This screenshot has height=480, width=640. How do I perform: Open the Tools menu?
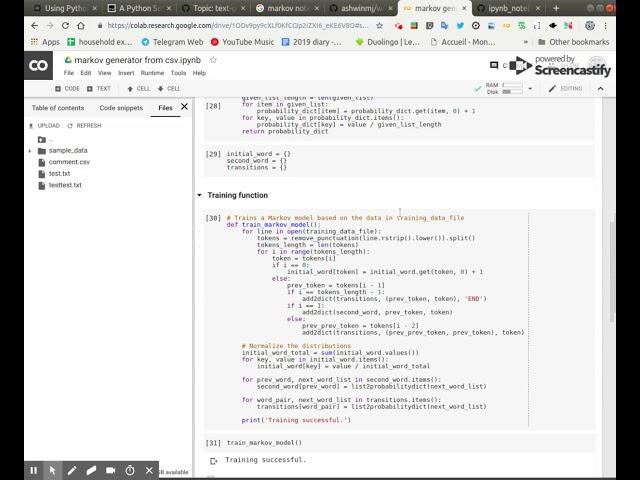tap(178, 73)
